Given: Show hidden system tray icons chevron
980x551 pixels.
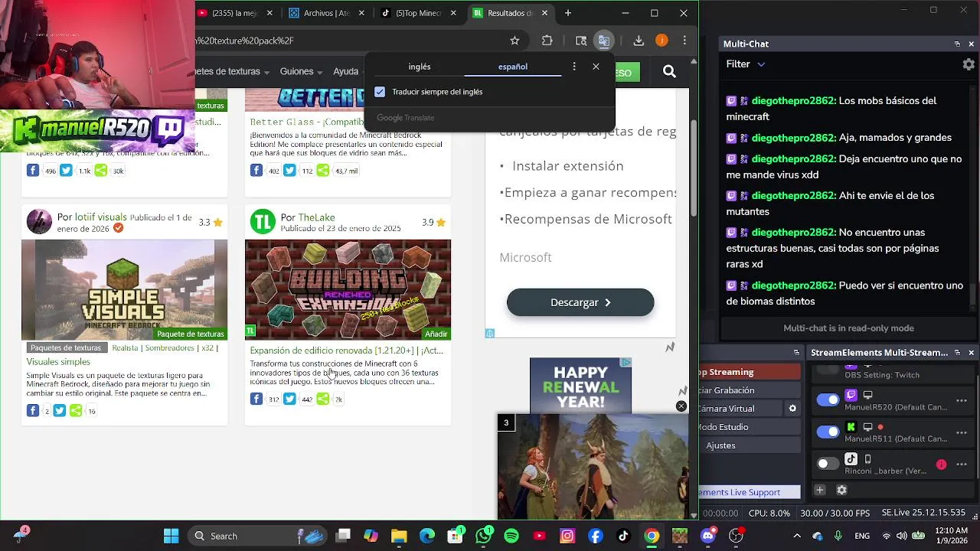Looking at the screenshot, I should [x=797, y=536].
